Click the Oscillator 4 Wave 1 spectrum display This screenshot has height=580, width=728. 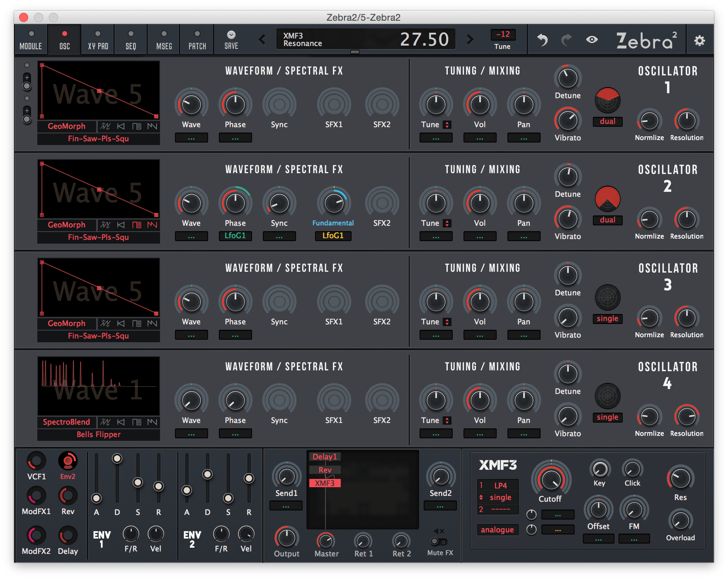99,386
